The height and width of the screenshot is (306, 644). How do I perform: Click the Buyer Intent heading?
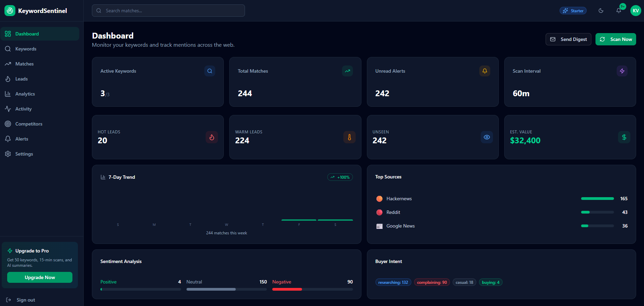(x=389, y=261)
